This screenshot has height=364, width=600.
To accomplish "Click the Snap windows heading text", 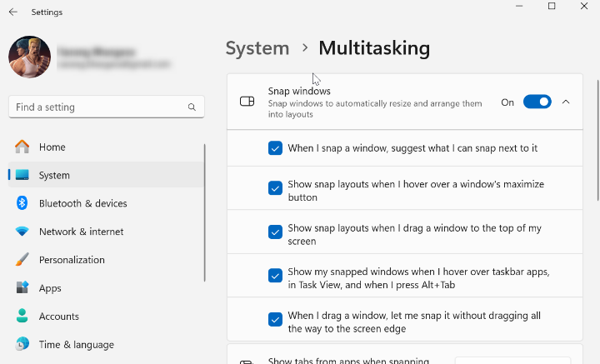I will point(299,91).
